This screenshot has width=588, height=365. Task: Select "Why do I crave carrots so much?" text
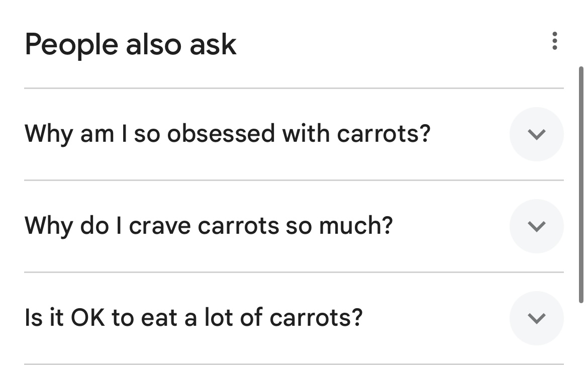208,226
